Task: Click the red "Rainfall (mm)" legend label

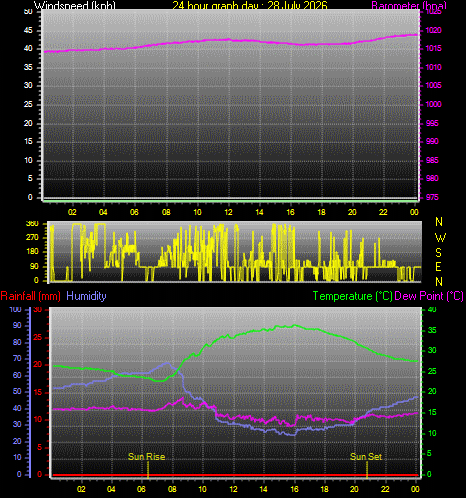Action: tap(31, 296)
